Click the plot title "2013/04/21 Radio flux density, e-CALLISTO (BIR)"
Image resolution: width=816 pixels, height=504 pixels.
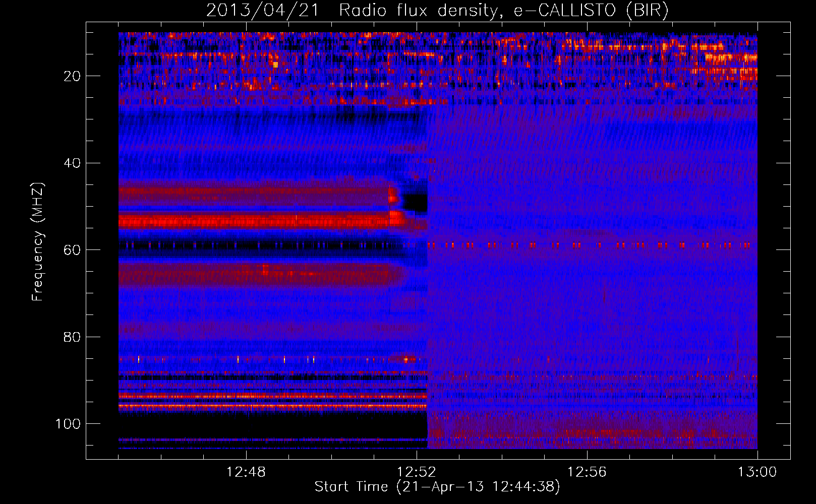[437, 11]
